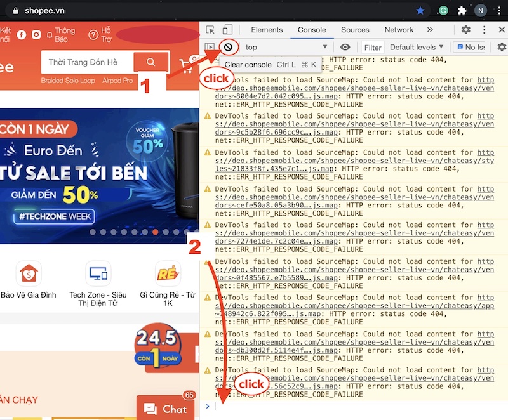Open the Shopee Facebook page icon
Screen dimensions: 508x420
pyautogui.click(x=22, y=35)
